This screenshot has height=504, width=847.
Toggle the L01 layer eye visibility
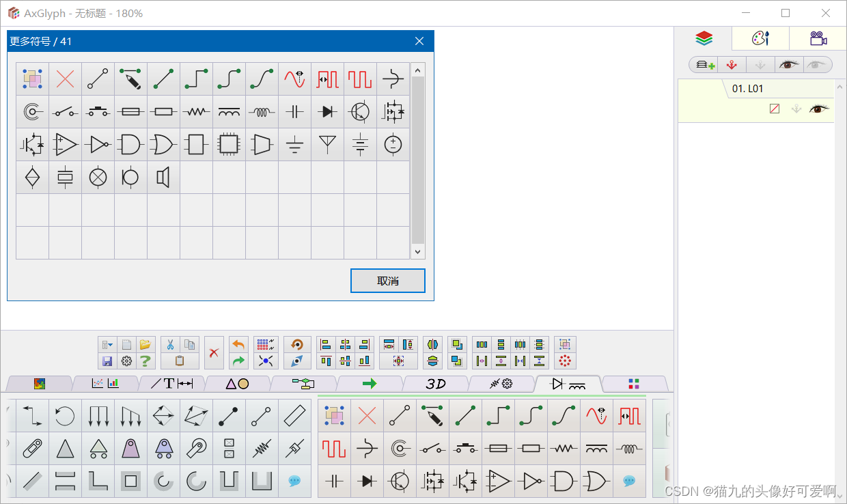coord(818,109)
